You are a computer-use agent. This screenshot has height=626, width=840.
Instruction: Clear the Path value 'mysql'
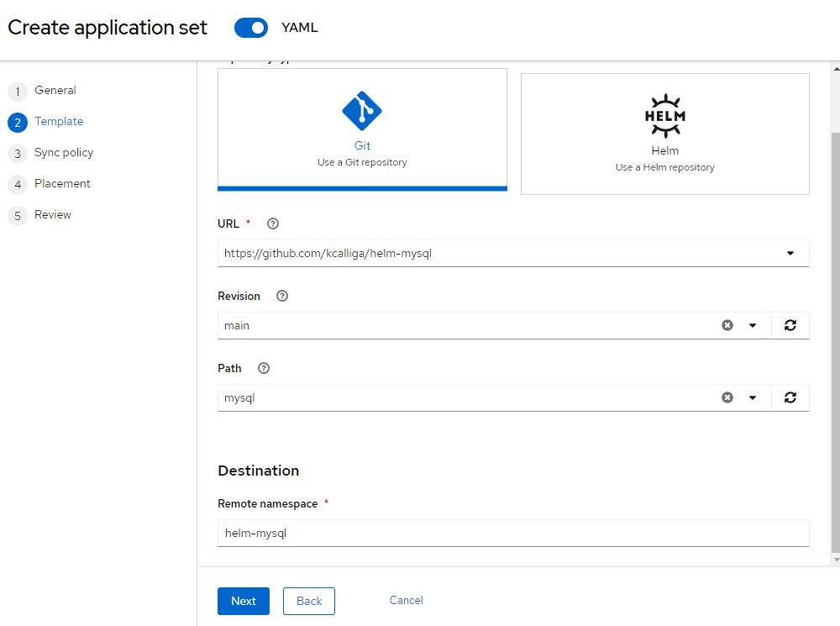click(727, 397)
